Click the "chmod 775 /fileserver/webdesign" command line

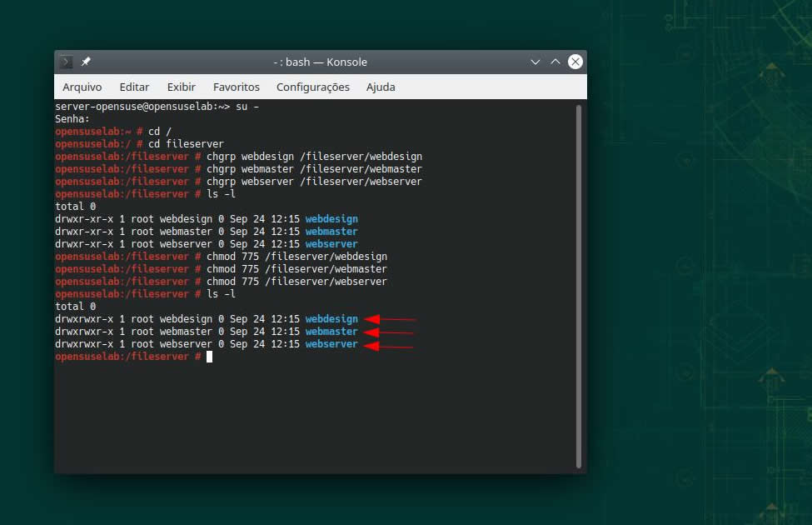[296, 257]
